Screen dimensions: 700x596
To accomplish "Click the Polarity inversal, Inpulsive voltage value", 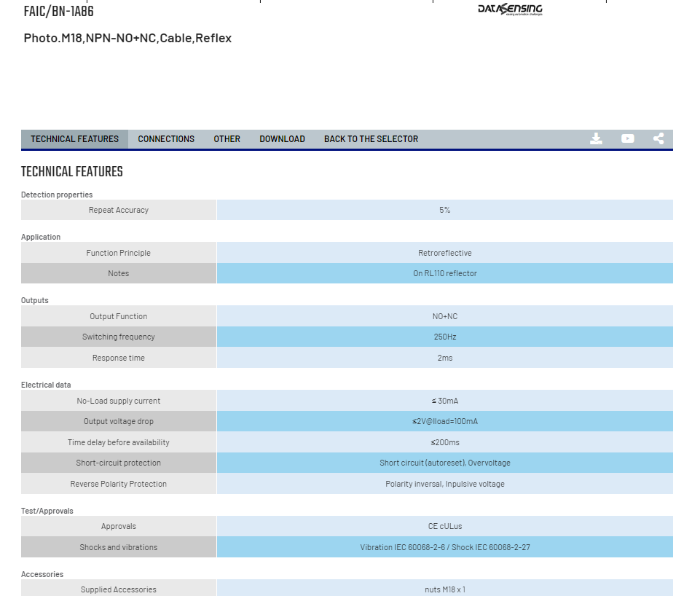I will 444,484.
